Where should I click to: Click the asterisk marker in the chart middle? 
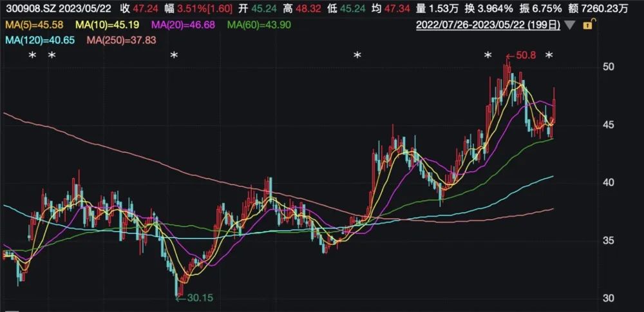[x=357, y=55]
